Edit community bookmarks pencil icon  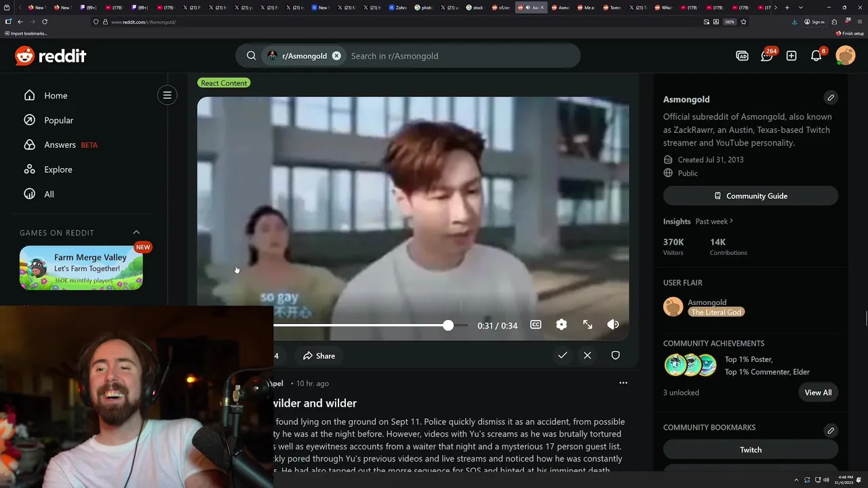[831, 430]
